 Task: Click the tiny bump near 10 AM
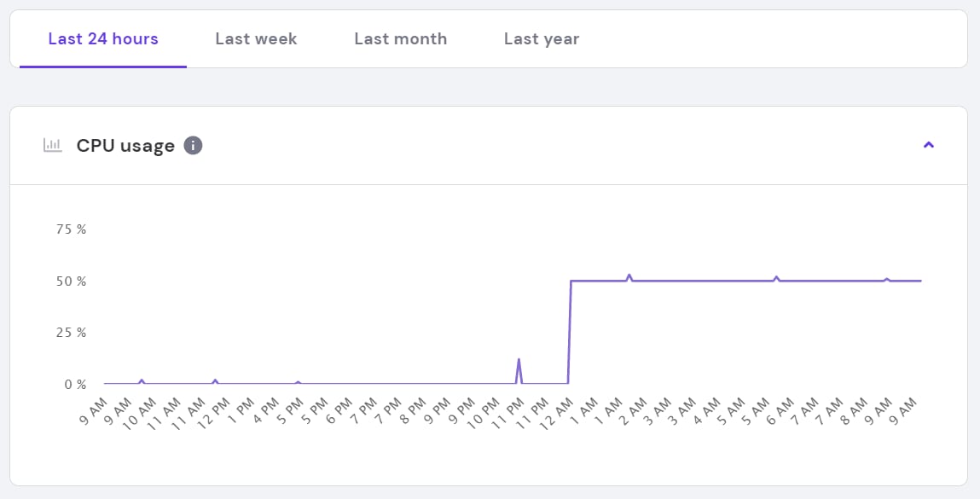(142, 380)
